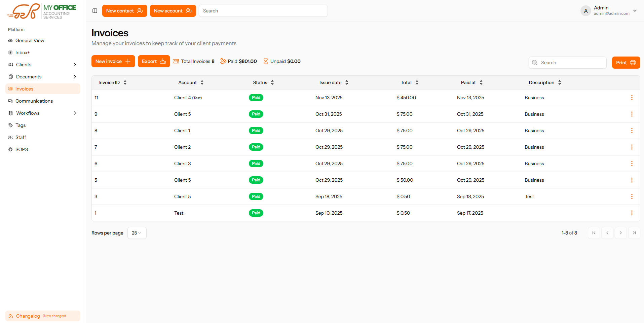Click the admin avatar circle
This screenshot has width=644, height=323.
pyautogui.click(x=586, y=11)
